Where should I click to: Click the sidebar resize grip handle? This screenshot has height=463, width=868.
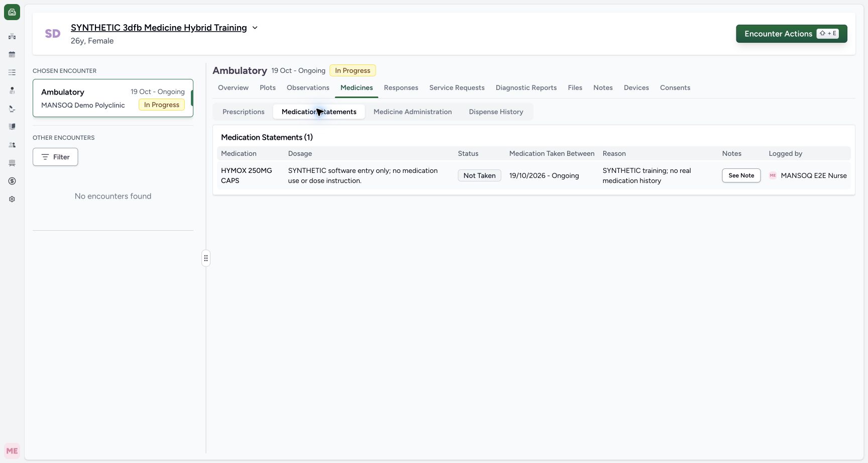pos(206,258)
